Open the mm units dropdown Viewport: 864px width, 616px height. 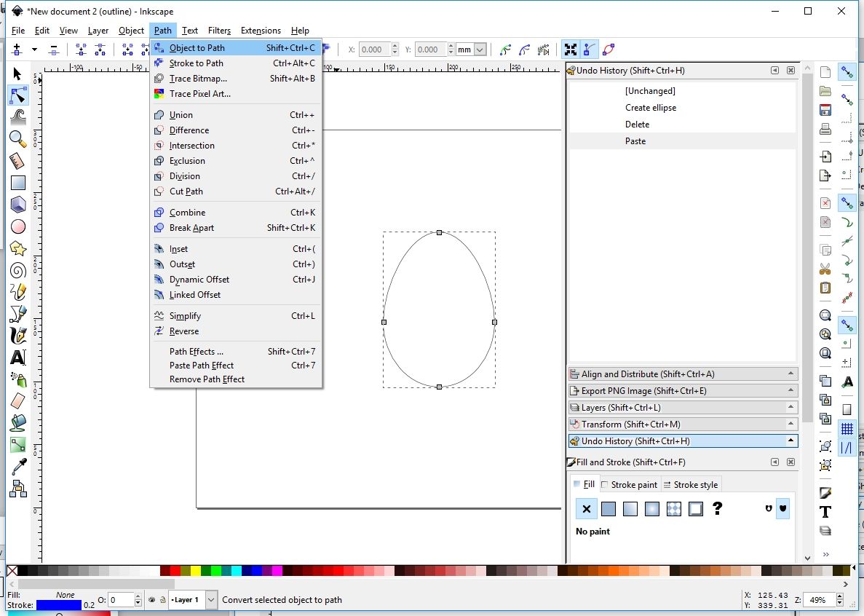(x=472, y=50)
